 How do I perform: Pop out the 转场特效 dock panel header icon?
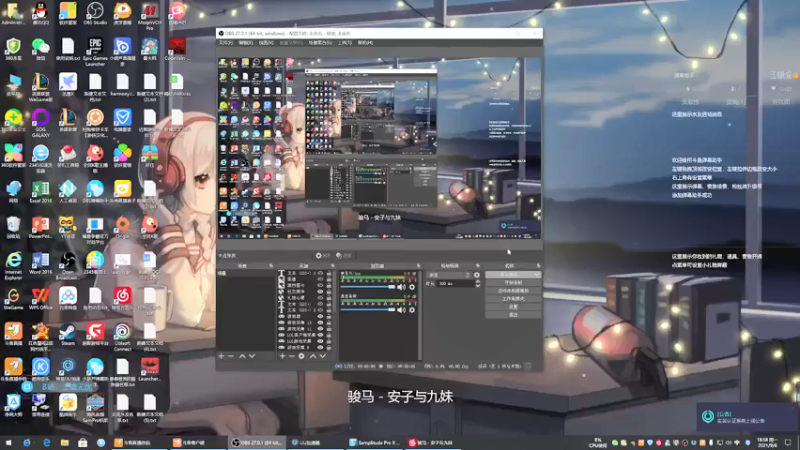pyautogui.click(x=478, y=266)
